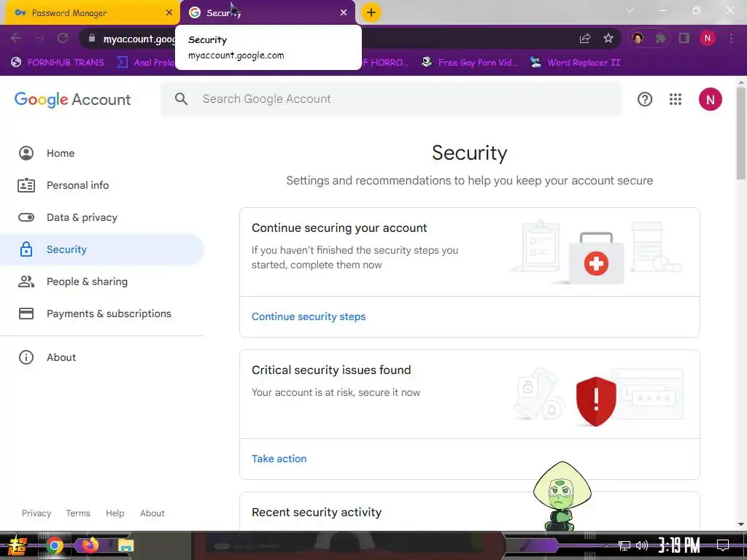Click the first-aid kit illustration

tap(596, 257)
